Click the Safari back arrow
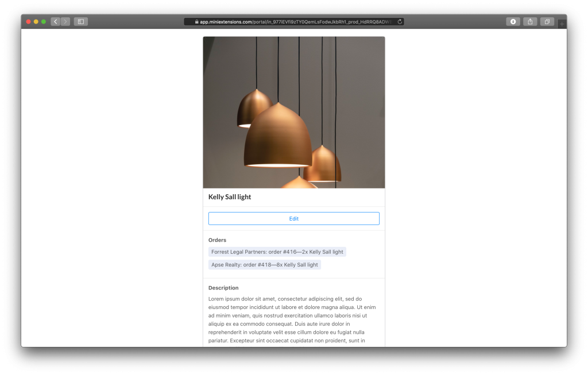This screenshot has height=375, width=588. [56, 22]
